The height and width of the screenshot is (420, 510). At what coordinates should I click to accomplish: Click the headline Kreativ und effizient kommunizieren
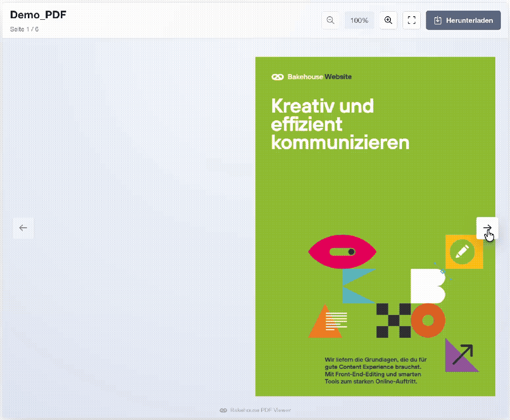[340, 124]
